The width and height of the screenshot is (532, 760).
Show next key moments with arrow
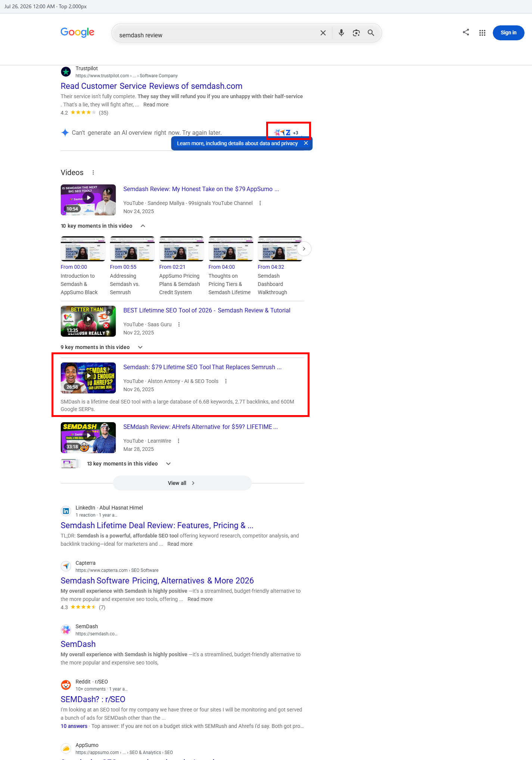click(x=304, y=249)
